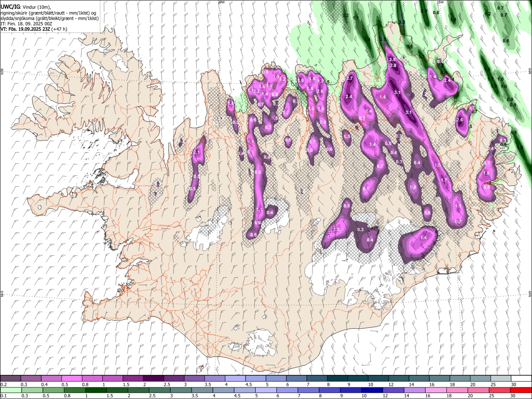532x399 pixels.
Task: Pick the purple rain swatch between 12 and 14
Action: [393, 390]
